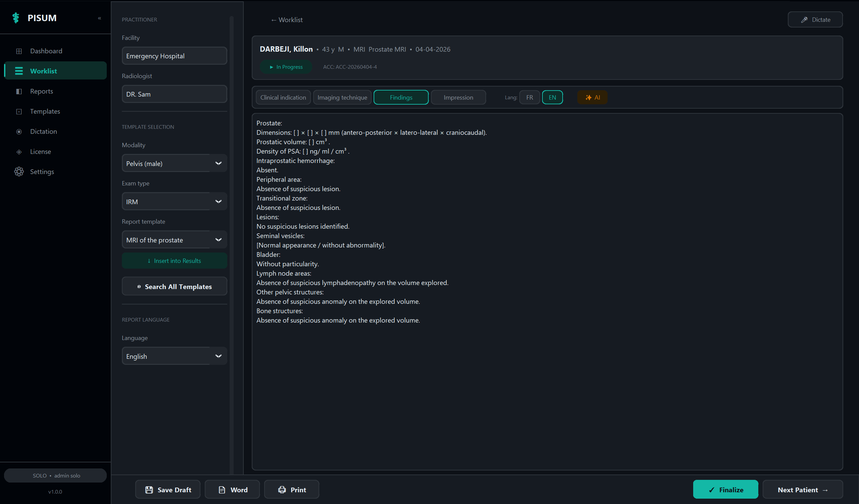
Task: Switch to the Impression tab
Action: pos(458,97)
